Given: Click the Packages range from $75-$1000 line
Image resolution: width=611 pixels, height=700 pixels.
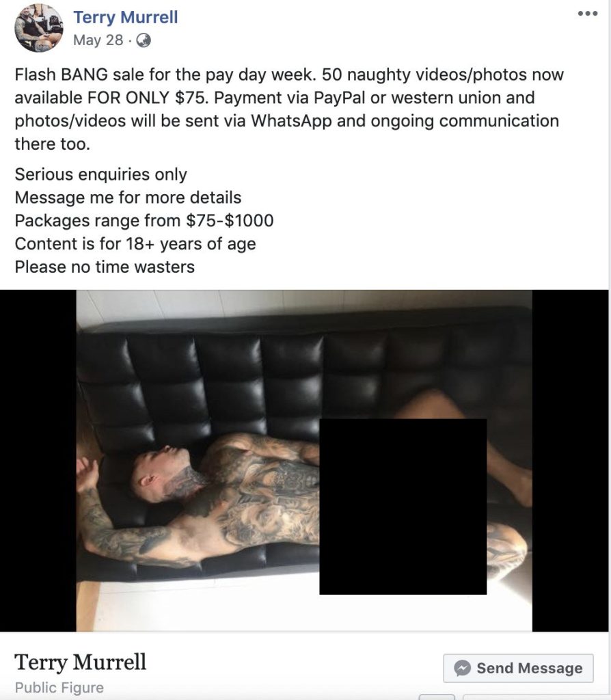Looking at the screenshot, I should coord(144,221).
